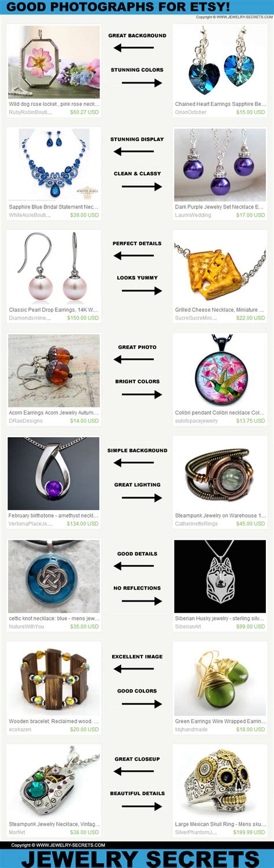The width and height of the screenshot is (274, 868).
Task: Click the WhiteAisleBouti shop name
Action: click(30, 215)
